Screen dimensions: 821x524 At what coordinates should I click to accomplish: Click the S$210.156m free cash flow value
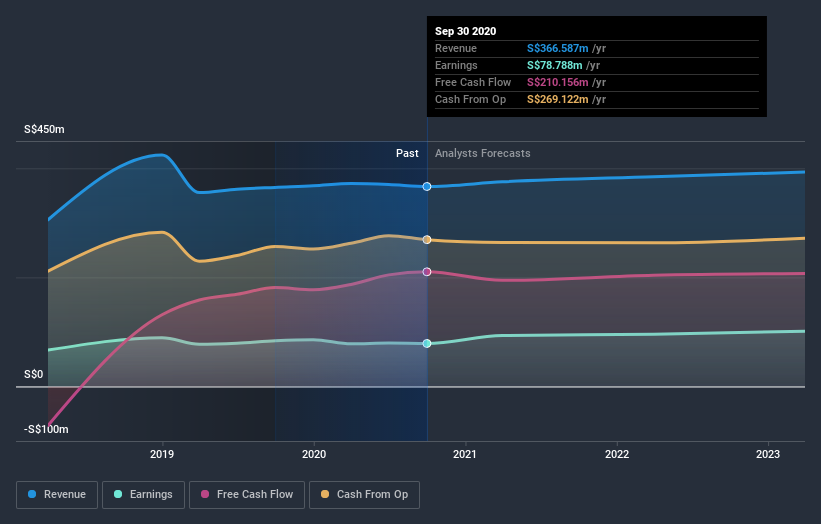(x=558, y=82)
